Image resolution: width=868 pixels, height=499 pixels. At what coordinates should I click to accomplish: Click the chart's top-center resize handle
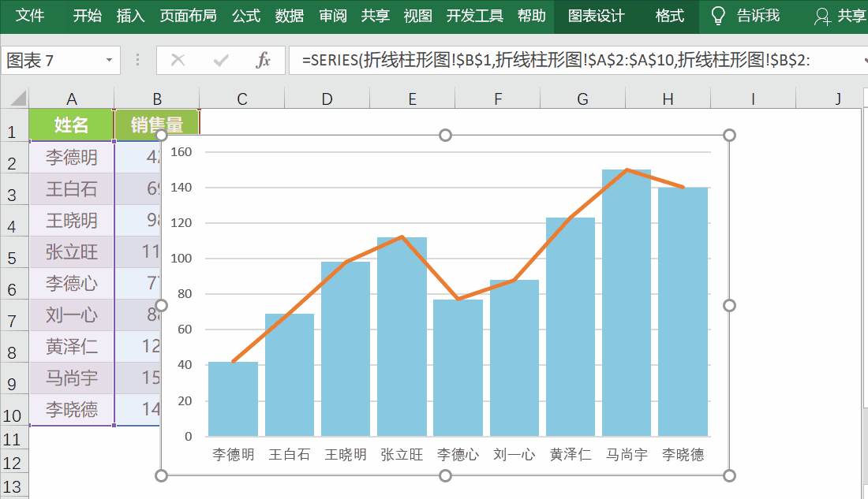445,135
